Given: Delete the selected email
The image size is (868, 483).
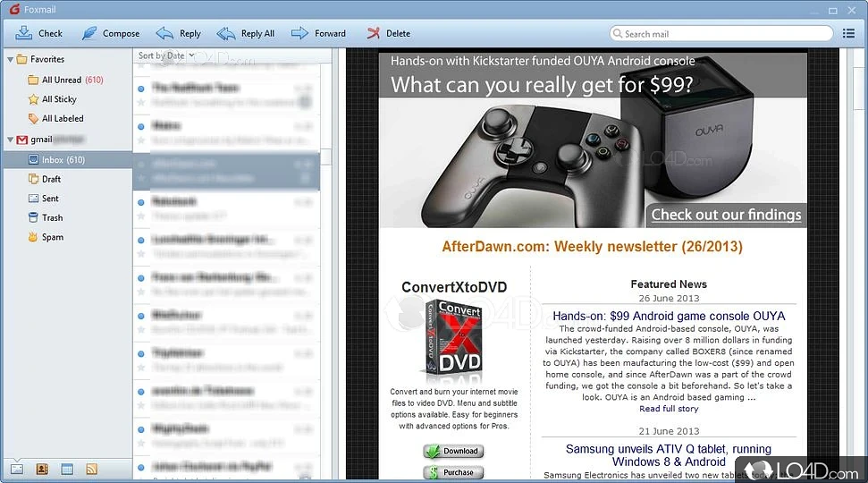Looking at the screenshot, I should (388, 33).
